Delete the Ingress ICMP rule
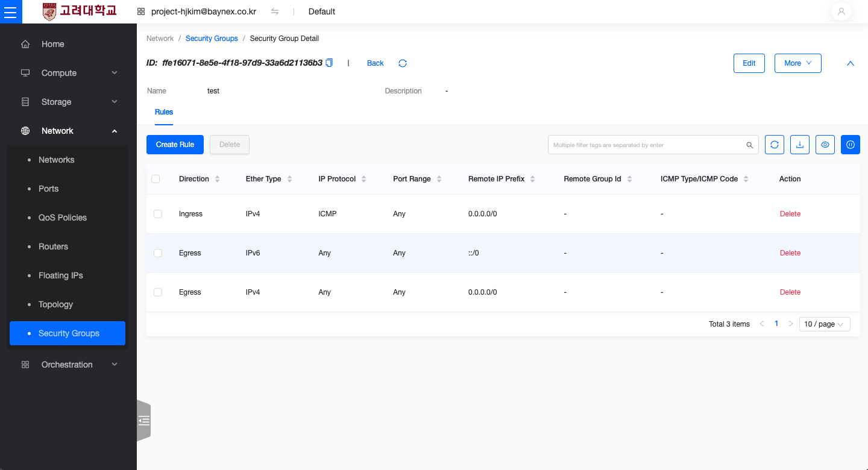868x470 pixels. pos(790,214)
